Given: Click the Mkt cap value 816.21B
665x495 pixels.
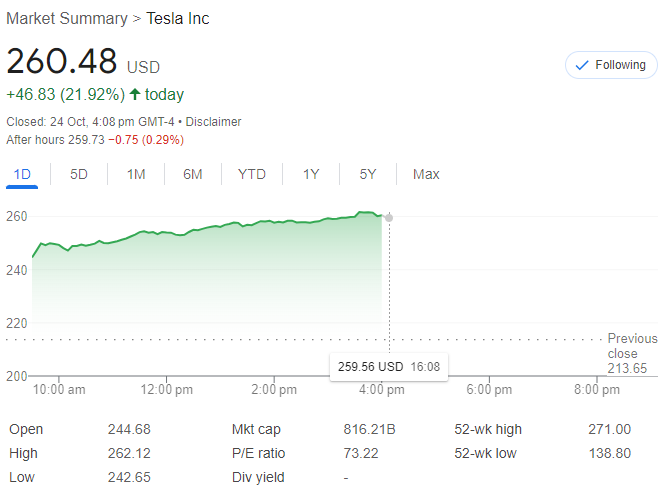Looking at the screenshot, I should click(369, 429).
